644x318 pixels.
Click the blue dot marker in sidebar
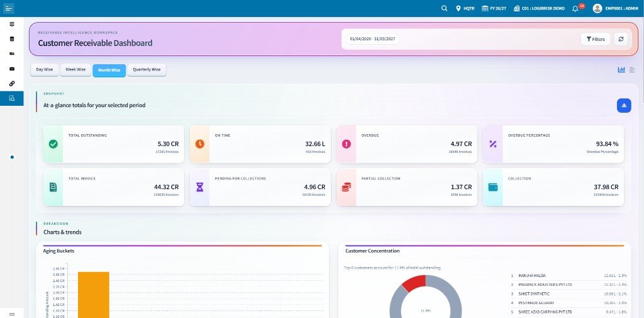tap(12, 157)
